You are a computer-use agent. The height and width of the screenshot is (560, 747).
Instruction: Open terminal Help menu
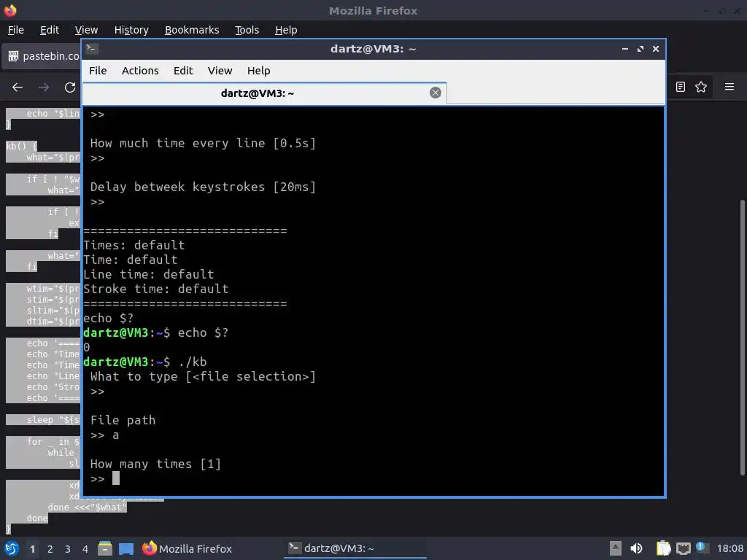coord(259,71)
